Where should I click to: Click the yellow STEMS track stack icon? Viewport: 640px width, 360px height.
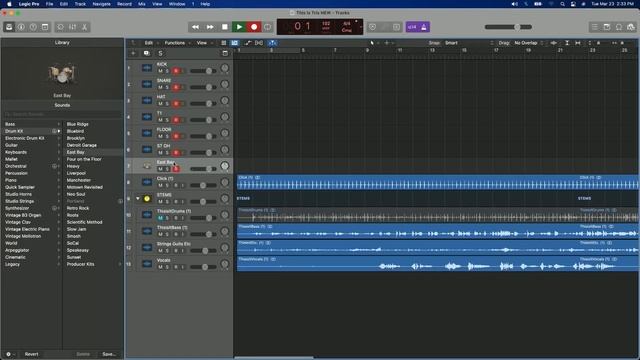(x=147, y=199)
